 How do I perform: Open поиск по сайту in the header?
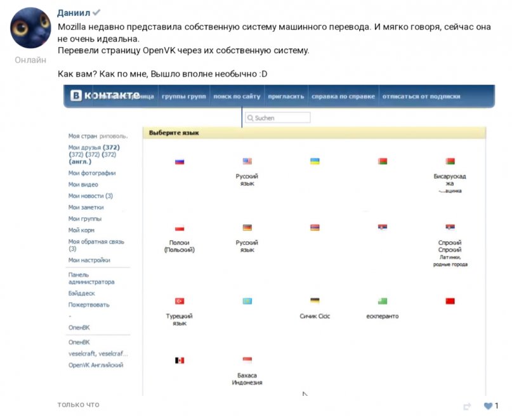pyautogui.click(x=237, y=96)
